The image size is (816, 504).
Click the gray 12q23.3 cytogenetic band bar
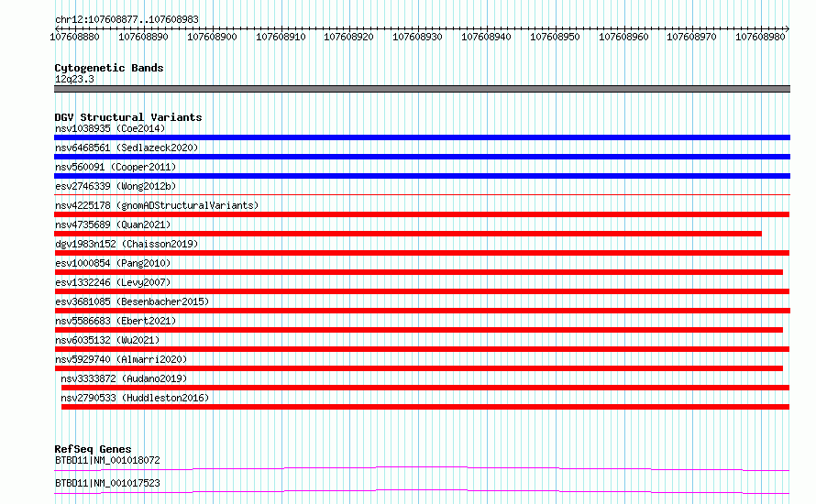point(422,89)
